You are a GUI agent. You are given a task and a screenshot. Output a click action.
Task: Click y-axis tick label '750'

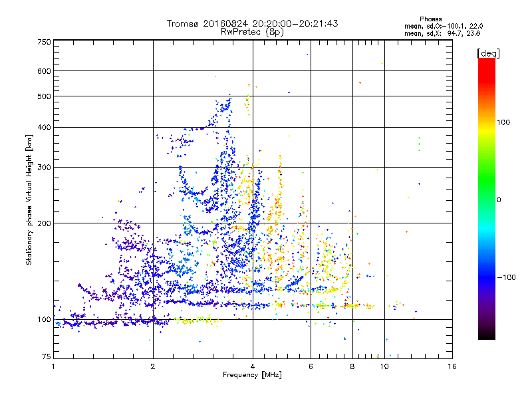click(x=44, y=42)
